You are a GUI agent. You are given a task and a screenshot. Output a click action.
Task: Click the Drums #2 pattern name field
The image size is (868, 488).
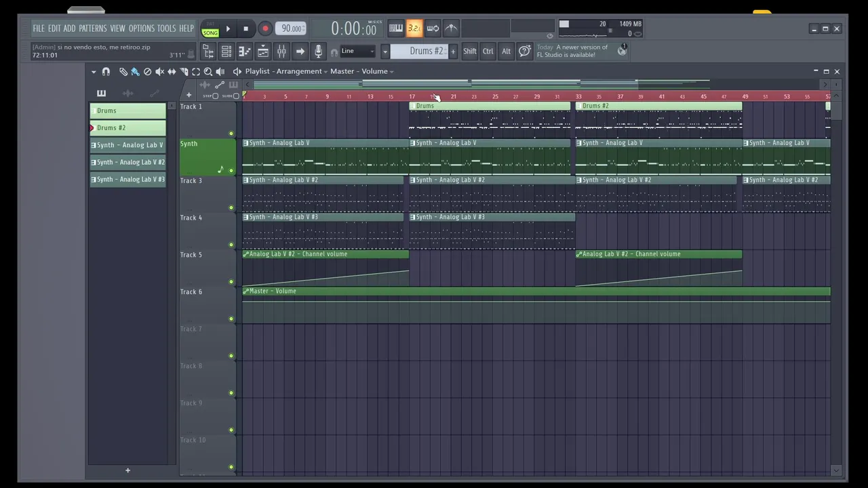(419, 52)
